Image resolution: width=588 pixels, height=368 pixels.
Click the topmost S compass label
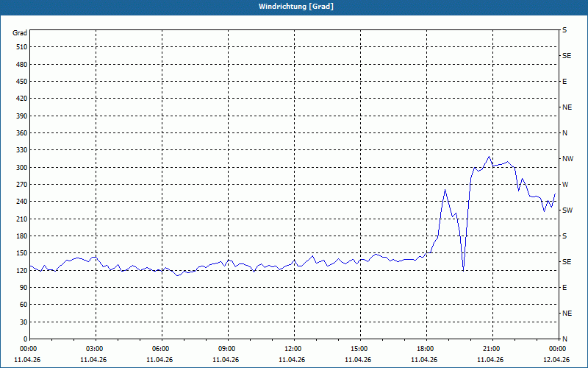click(x=564, y=30)
